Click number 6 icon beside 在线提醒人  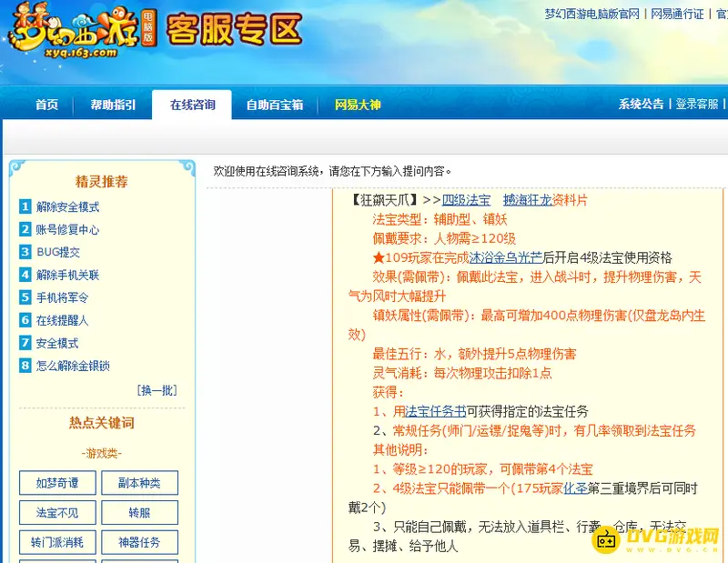pos(25,320)
